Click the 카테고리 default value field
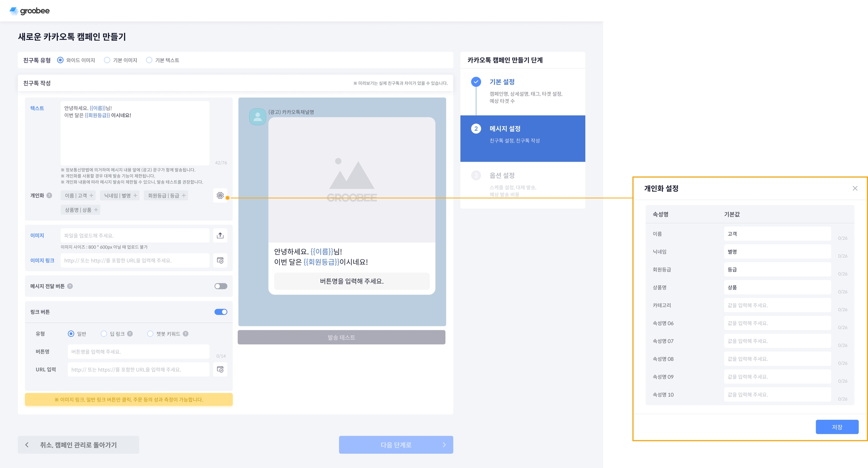The width and height of the screenshot is (868, 468). point(777,305)
